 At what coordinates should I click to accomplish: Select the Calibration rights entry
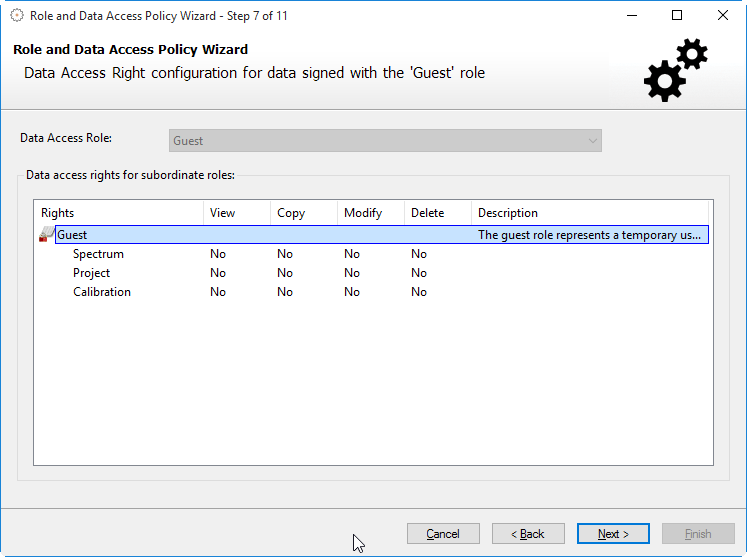[102, 292]
